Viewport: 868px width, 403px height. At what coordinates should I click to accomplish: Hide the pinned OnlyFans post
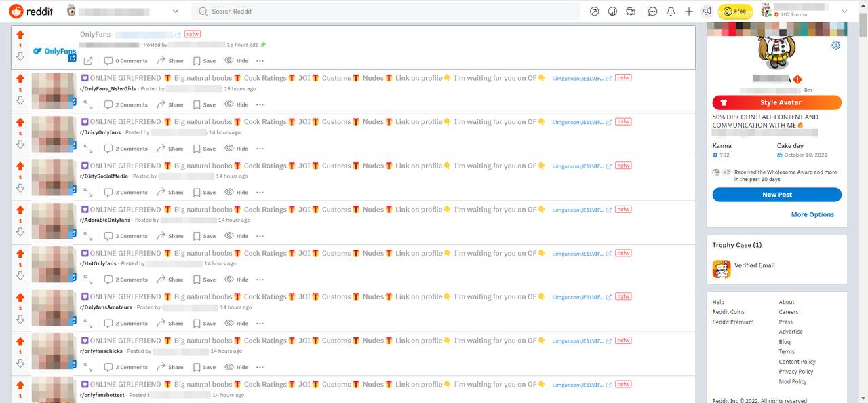(x=237, y=61)
